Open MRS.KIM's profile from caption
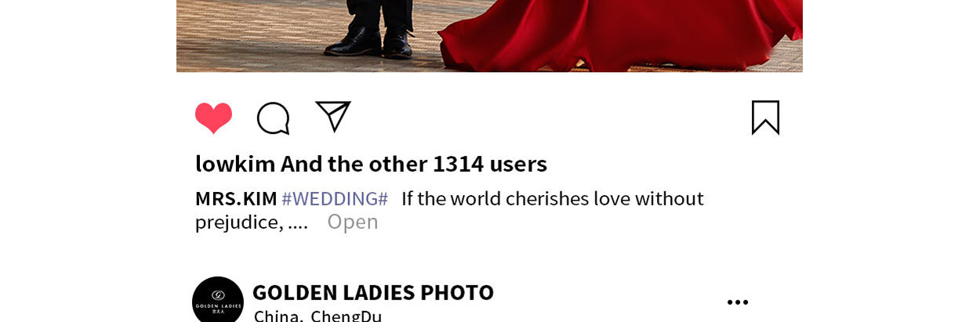Viewport: 980px width, 322px height. click(x=236, y=198)
